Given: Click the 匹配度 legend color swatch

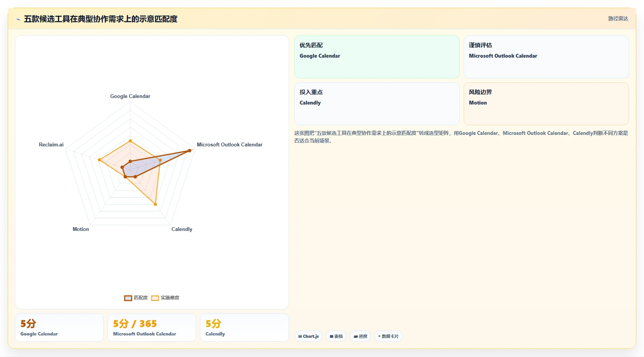Looking at the screenshot, I should coord(128,298).
